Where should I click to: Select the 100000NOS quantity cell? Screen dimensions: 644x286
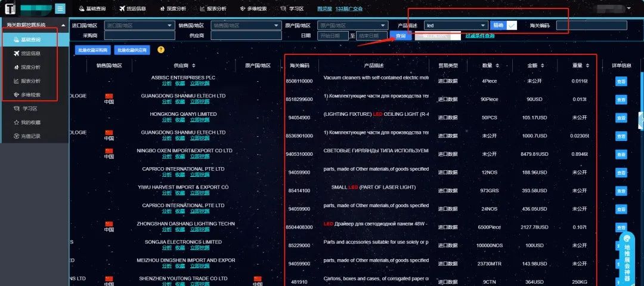(490, 245)
